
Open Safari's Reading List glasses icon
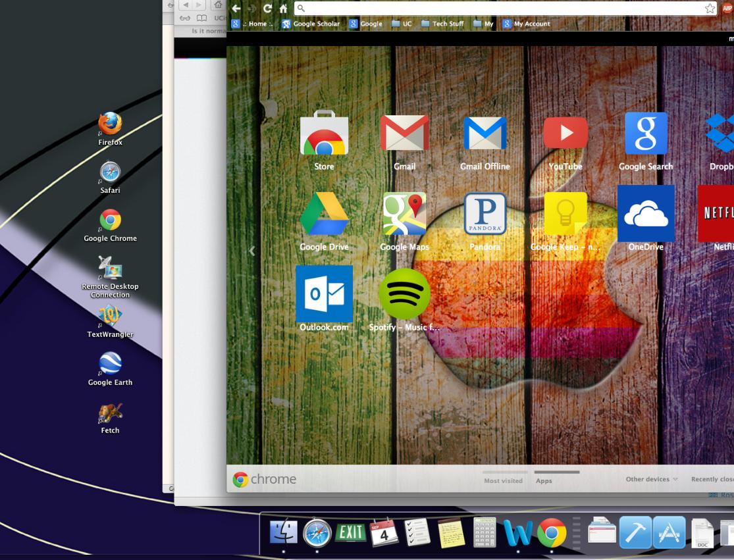185,18
